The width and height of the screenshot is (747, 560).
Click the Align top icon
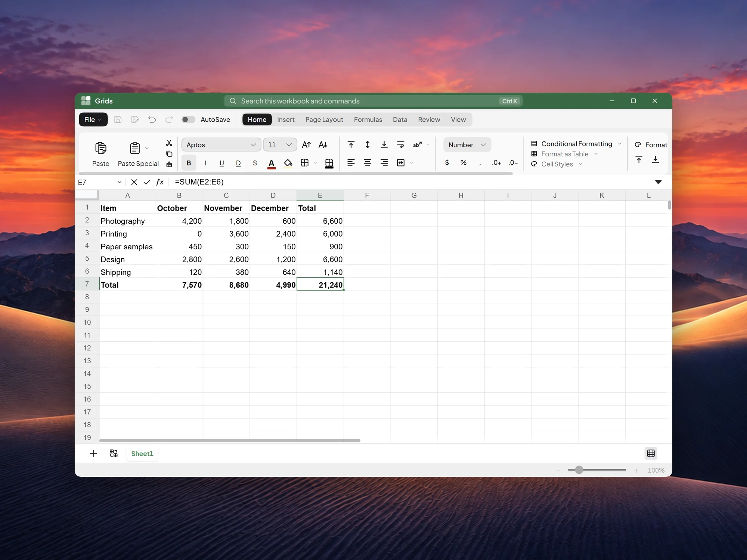click(351, 145)
